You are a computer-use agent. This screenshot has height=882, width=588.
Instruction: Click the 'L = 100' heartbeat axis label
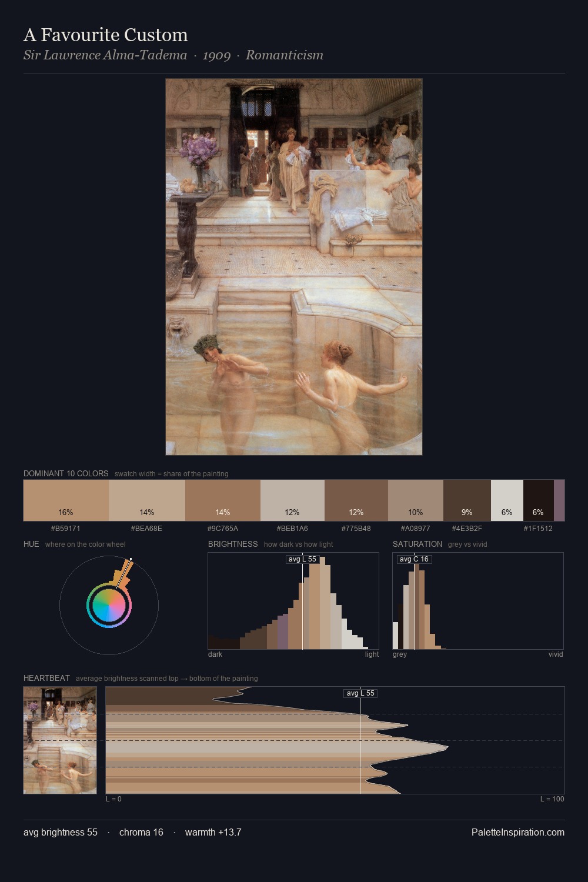coord(552,799)
